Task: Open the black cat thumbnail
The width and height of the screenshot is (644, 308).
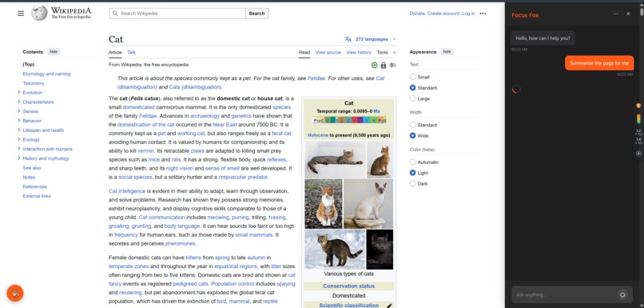Action: click(380, 249)
